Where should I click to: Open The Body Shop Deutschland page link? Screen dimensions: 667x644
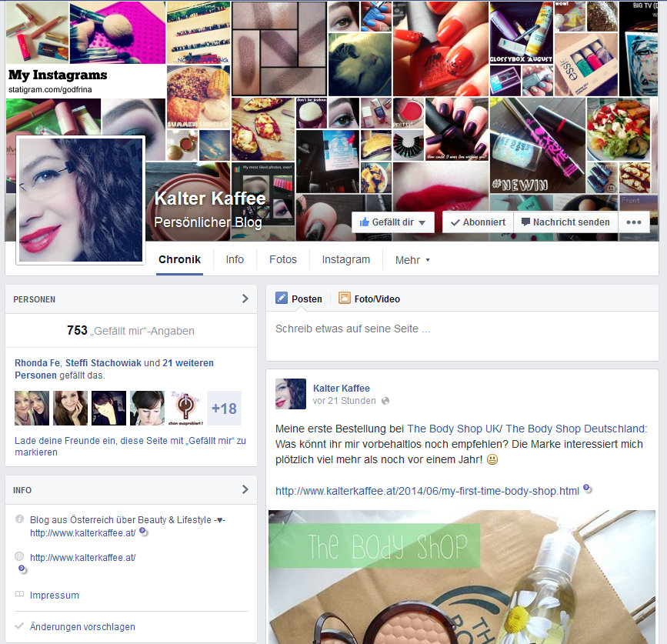click(575, 429)
